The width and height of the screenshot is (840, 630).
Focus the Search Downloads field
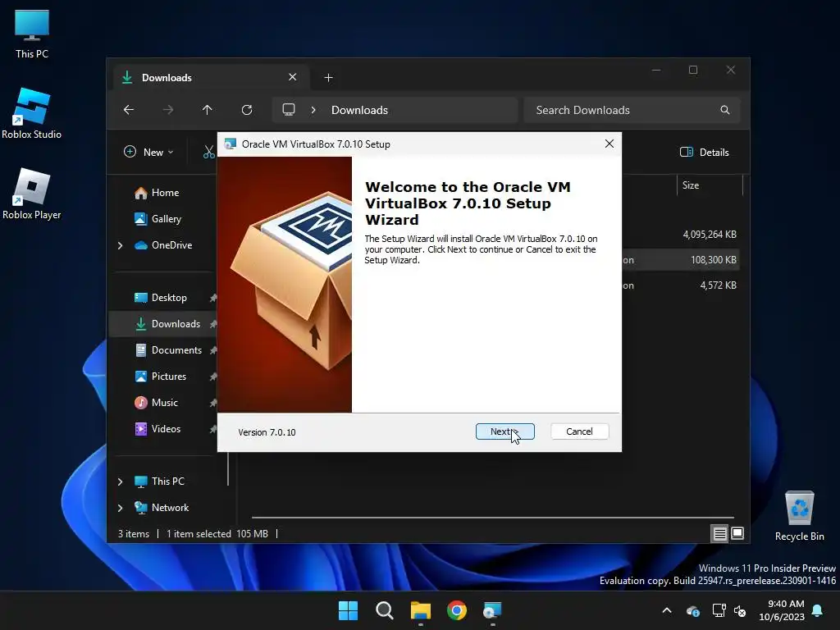pyautogui.click(x=632, y=110)
